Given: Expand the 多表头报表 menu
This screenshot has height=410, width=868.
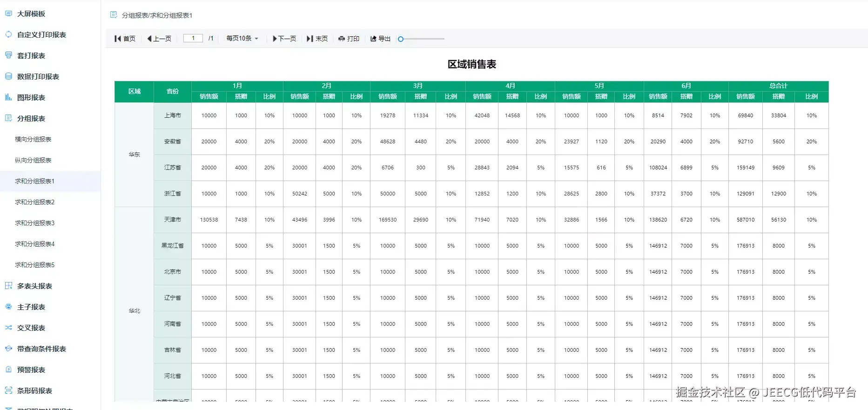Looking at the screenshot, I should [x=50, y=286].
